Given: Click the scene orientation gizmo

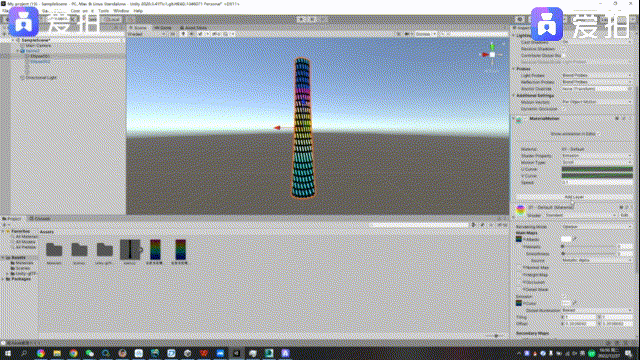Looking at the screenshot, I should tap(492, 54).
